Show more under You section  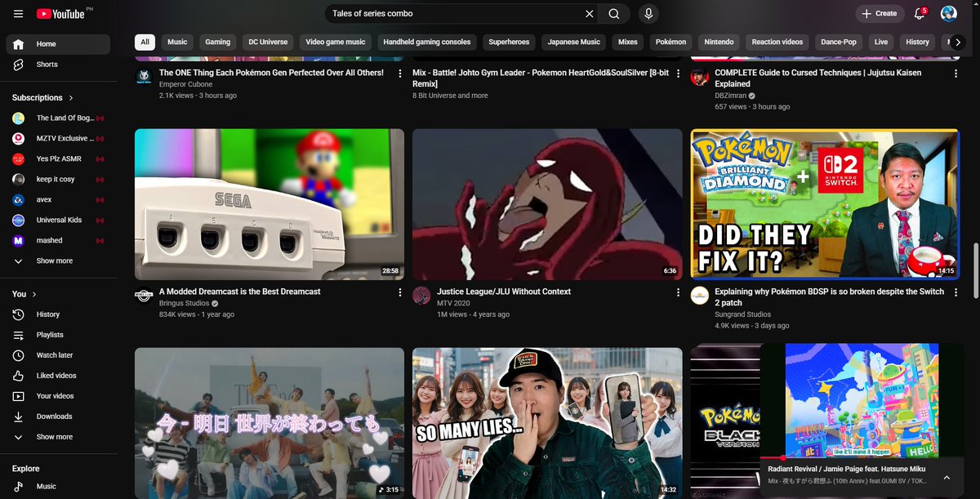[x=58, y=437]
